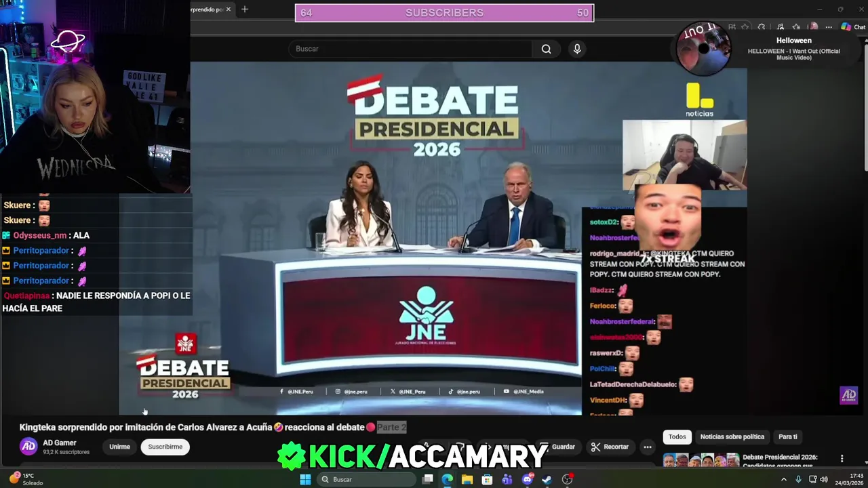Select the 'Para ti' filter chip
868x488 pixels.
pyautogui.click(x=788, y=436)
